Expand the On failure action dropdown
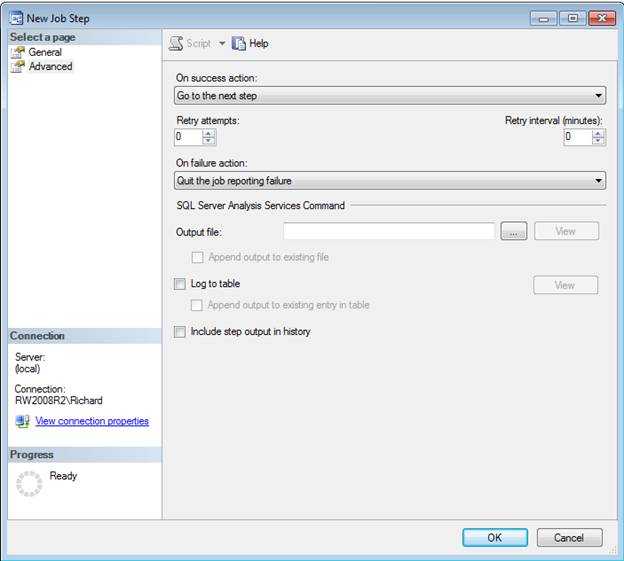Image resolution: width=624 pixels, height=561 pixels. [x=598, y=181]
